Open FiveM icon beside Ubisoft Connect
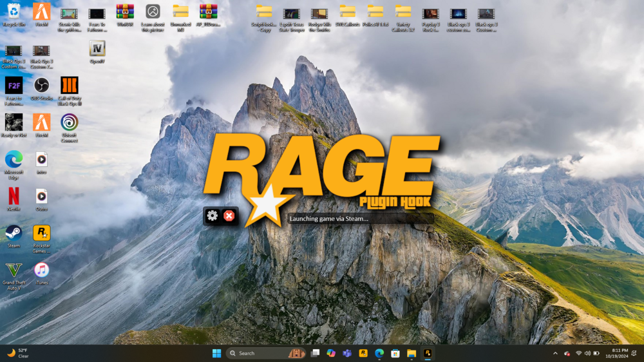The image size is (644, 362). (x=41, y=126)
